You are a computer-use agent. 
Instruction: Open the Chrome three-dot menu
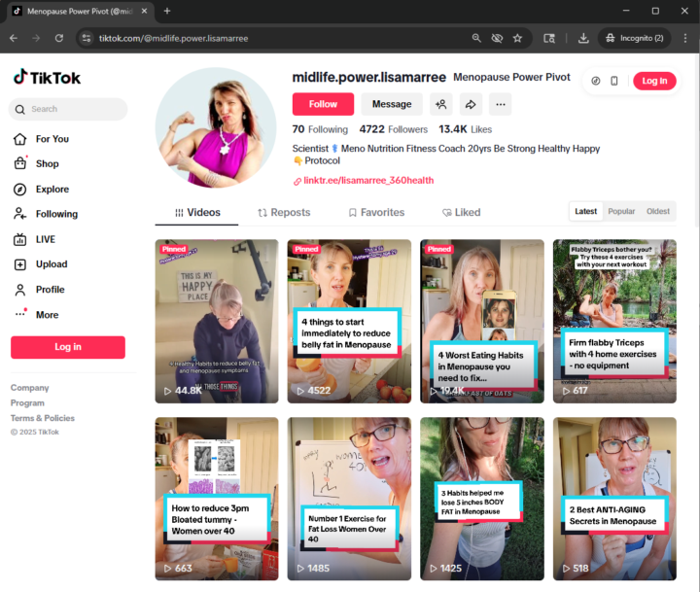click(x=684, y=38)
